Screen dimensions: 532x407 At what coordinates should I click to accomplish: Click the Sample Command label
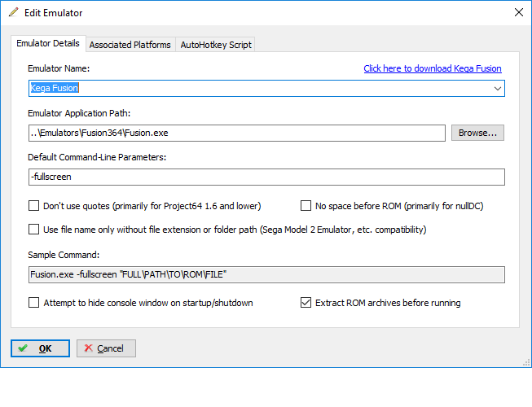pos(64,255)
